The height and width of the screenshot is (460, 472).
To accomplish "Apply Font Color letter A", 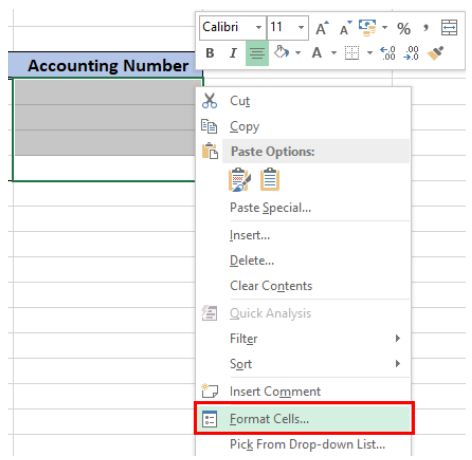I will coord(317,53).
